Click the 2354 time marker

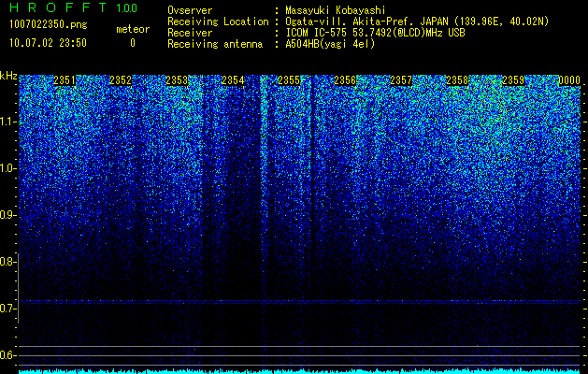tap(233, 80)
